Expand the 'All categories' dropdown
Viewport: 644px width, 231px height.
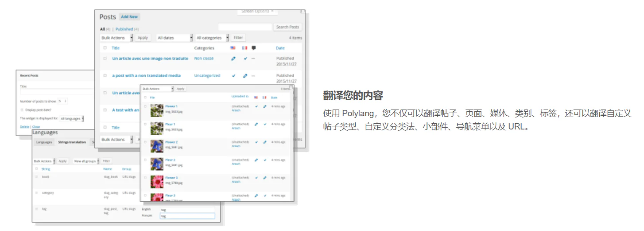(x=212, y=38)
